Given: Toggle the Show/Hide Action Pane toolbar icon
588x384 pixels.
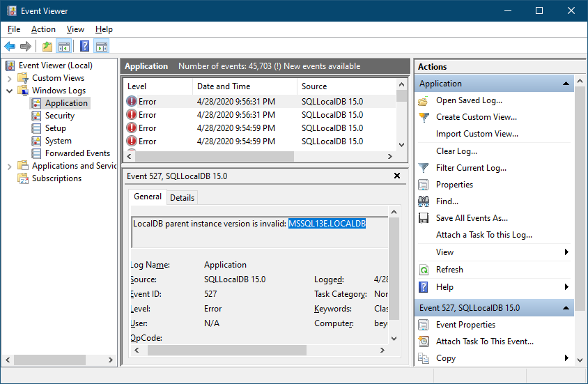Looking at the screenshot, I should tap(102, 47).
